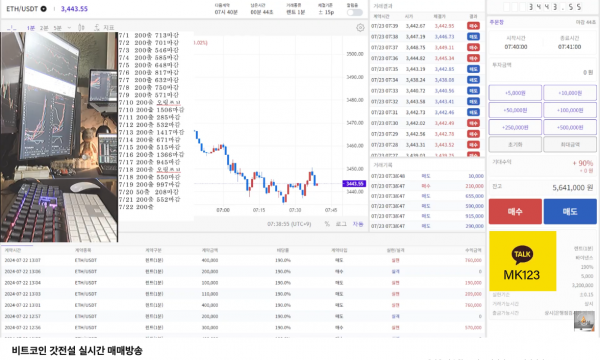
Task: Add +5,000원 to investment amount
Action: coord(515,93)
